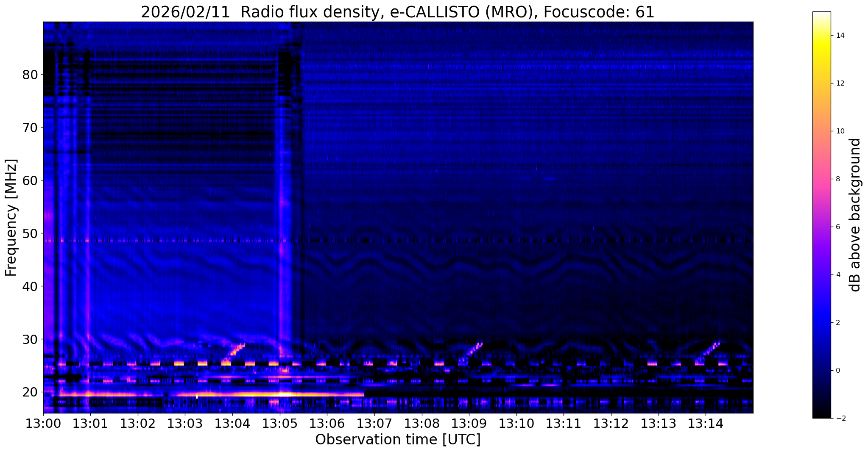The image size is (868, 452).
Task: Pick the 13:05 time tick label
Action: coord(280,424)
